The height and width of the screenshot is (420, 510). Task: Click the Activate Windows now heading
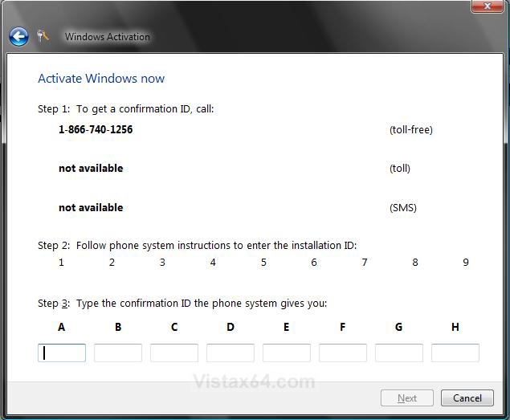101,79
